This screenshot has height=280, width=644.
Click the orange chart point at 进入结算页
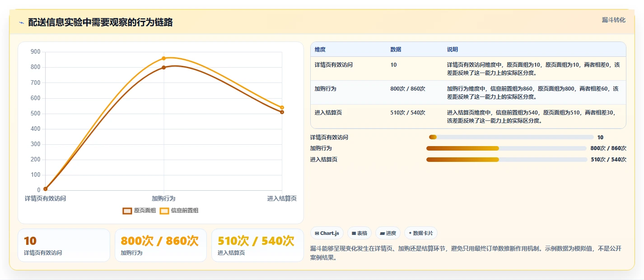(282, 107)
